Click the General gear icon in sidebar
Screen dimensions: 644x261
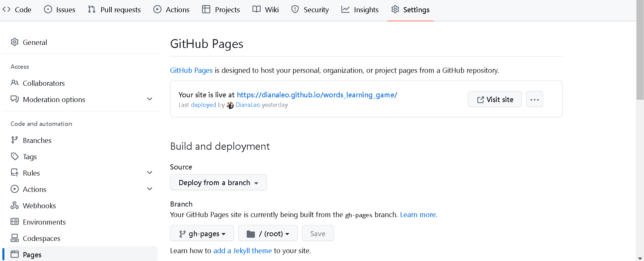pos(15,42)
